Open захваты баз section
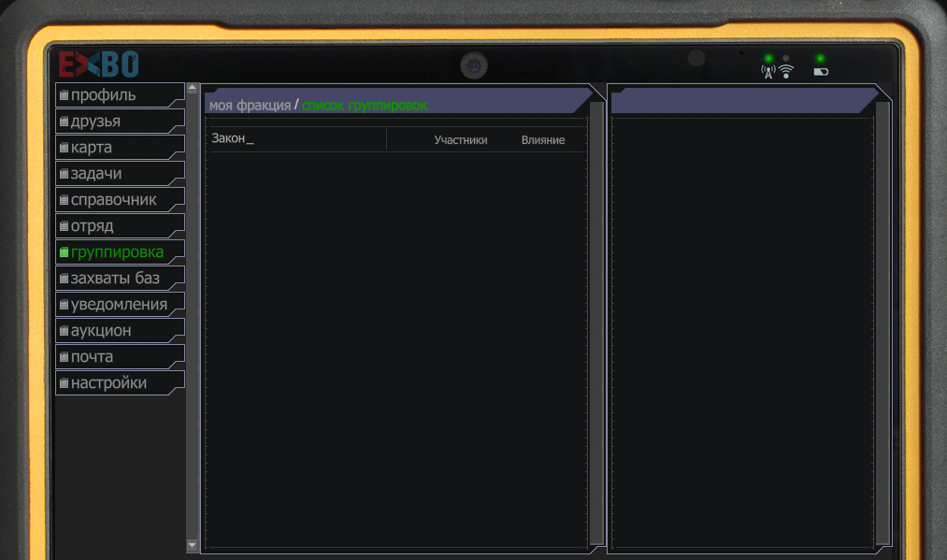Image resolution: width=947 pixels, height=560 pixels. 120,279
